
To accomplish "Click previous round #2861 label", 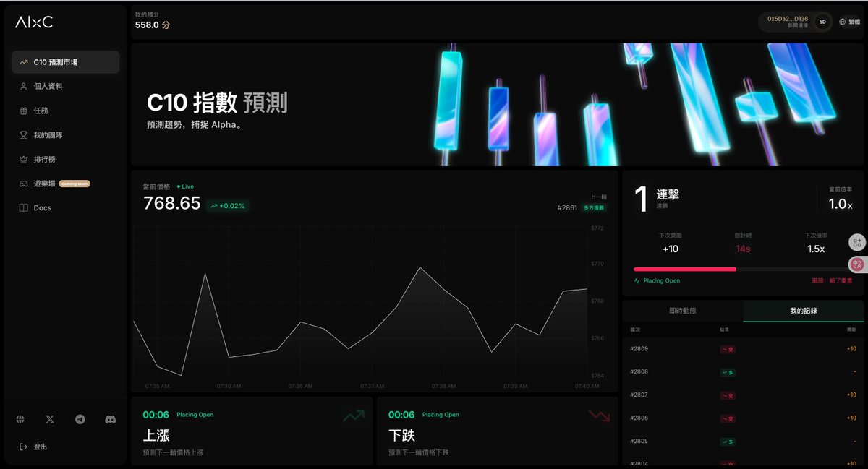I will pyautogui.click(x=567, y=207).
